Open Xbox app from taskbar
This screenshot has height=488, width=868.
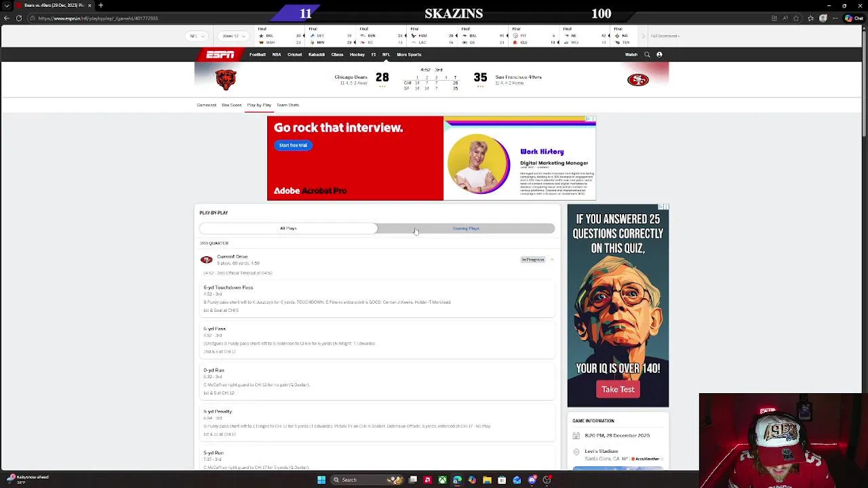point(442,480)
